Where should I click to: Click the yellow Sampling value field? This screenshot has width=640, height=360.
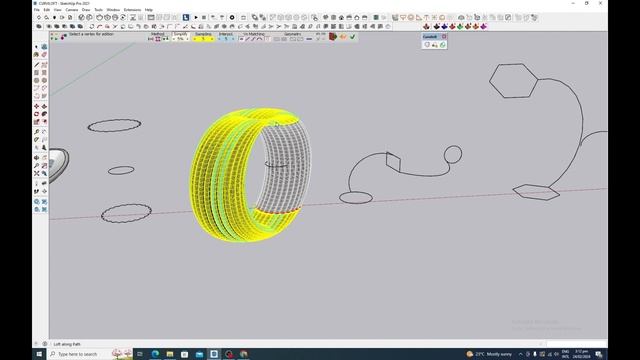pyautogui.click(x=203, y=39)
